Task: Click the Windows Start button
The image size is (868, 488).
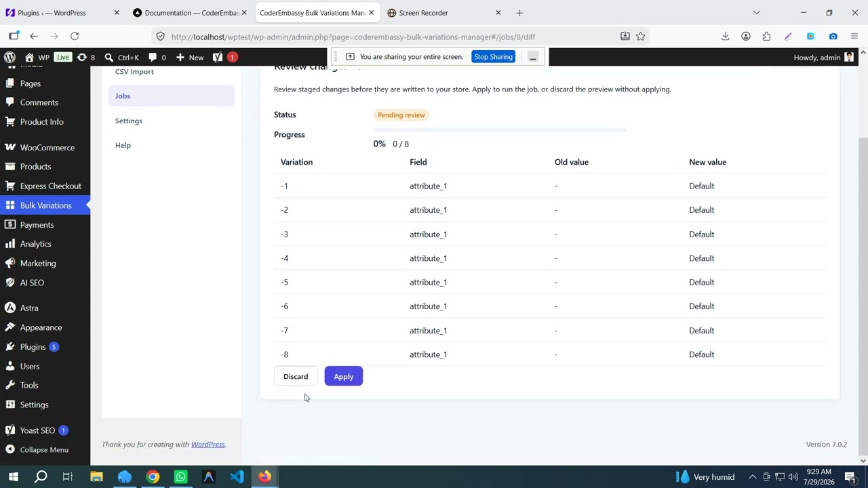Action: pyautogui.click(x=13, y=476)
